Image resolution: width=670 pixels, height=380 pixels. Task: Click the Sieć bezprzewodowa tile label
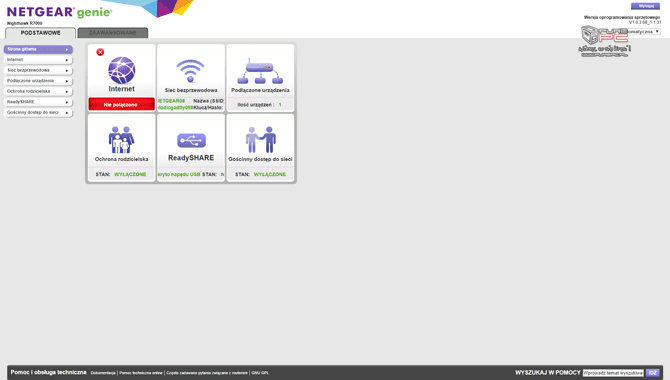191,90
